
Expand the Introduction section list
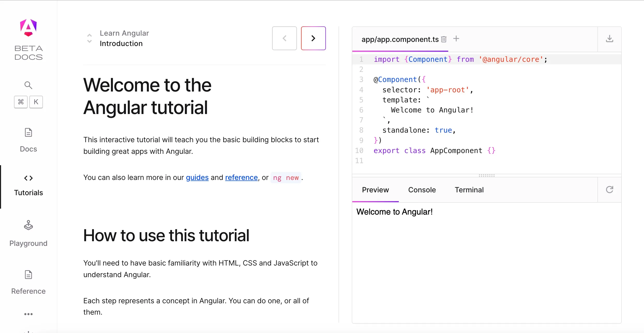[x=89, y=41]
